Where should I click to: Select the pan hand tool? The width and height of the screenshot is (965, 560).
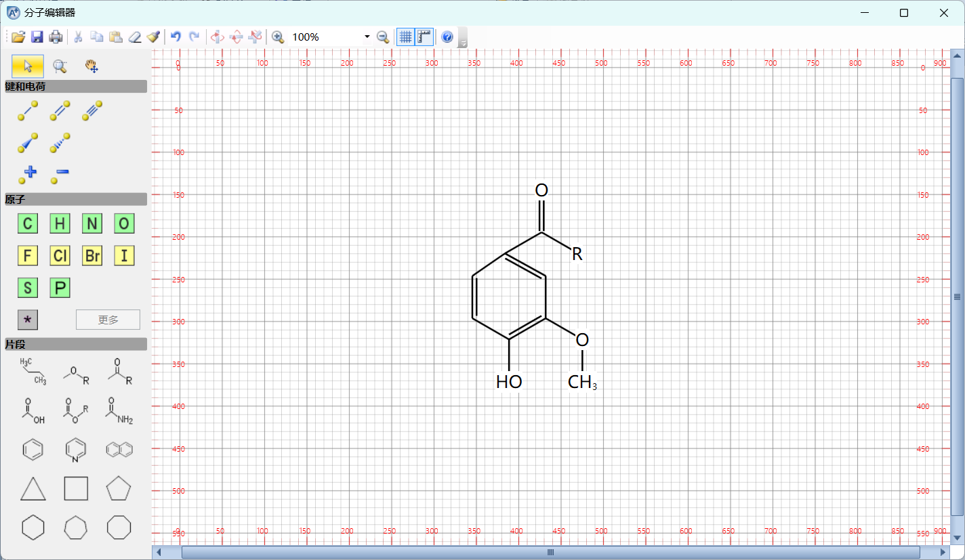pos(92,66)
